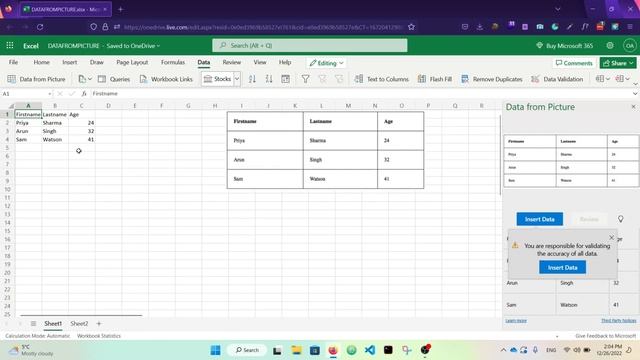640x360 pixels.
Task: Click the lightbulb icon beside Review
Action: pos(620,219)
